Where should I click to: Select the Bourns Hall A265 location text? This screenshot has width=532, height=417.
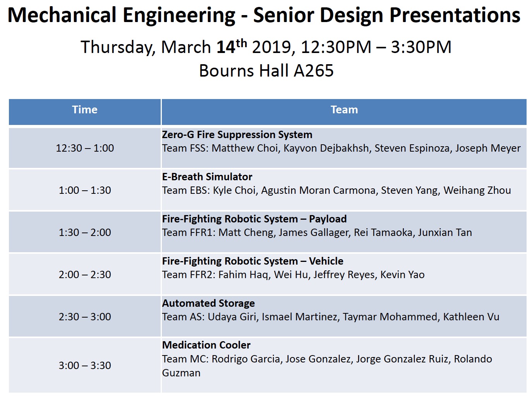(266, 71)
